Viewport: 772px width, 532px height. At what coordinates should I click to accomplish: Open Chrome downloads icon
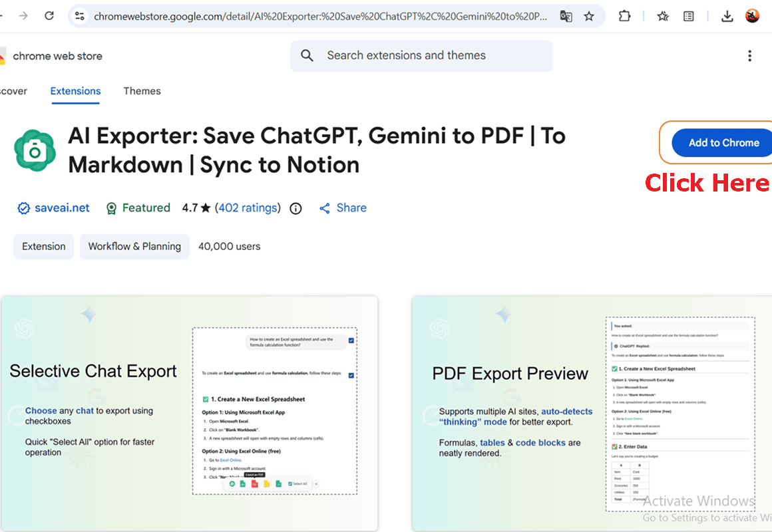coord(727,16)
